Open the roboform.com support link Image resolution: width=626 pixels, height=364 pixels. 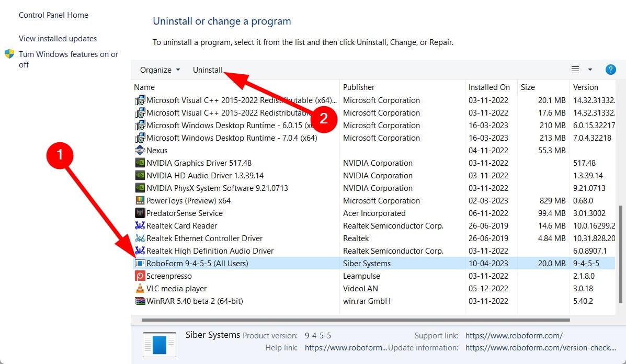514,335
